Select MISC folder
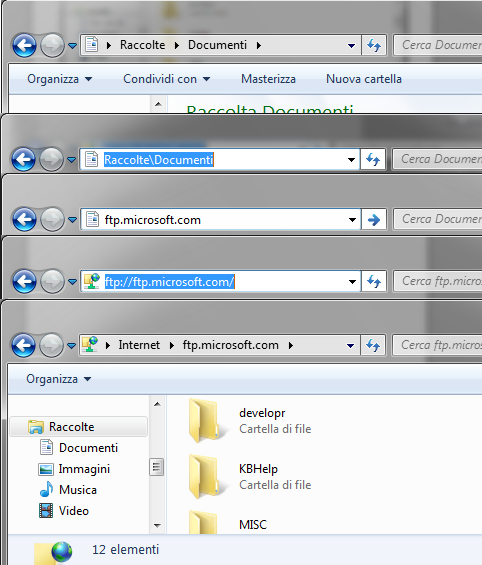Screen dimensions: 482x565 click(x=228, y=522)
